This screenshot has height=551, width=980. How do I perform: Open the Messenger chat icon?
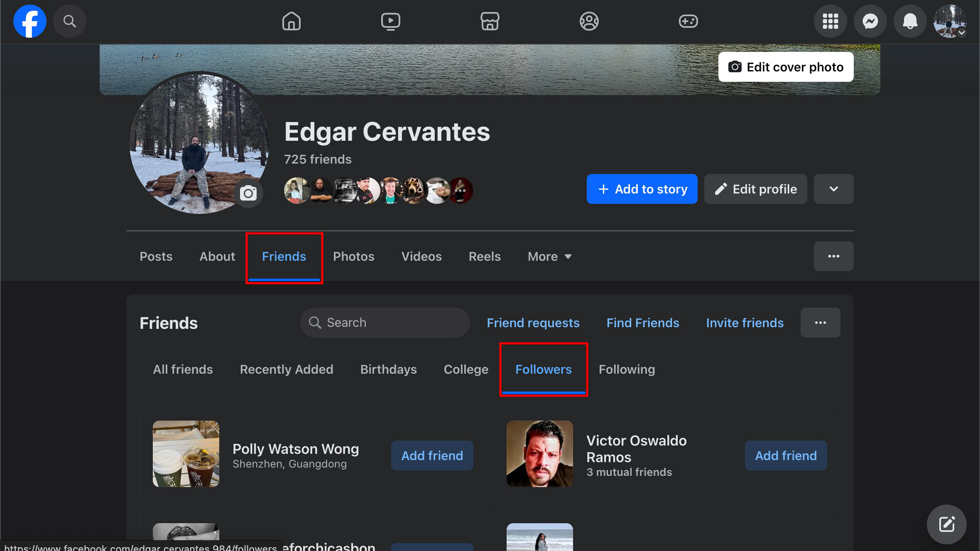[x=870, y=21]
